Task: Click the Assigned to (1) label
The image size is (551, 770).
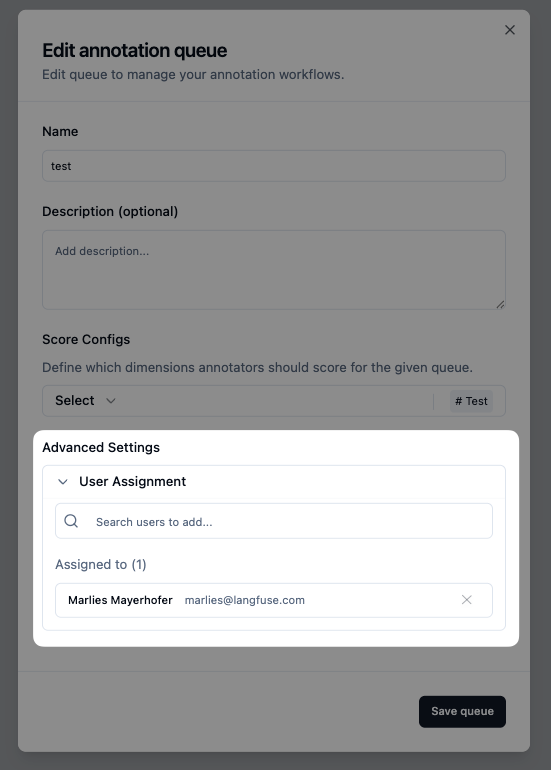Action: pos(101,565)
